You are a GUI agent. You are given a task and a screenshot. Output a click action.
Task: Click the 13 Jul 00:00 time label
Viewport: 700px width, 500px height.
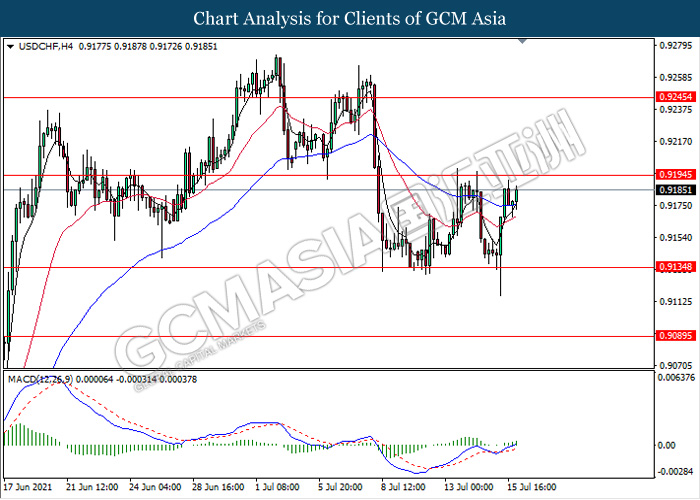pos(469,487)
